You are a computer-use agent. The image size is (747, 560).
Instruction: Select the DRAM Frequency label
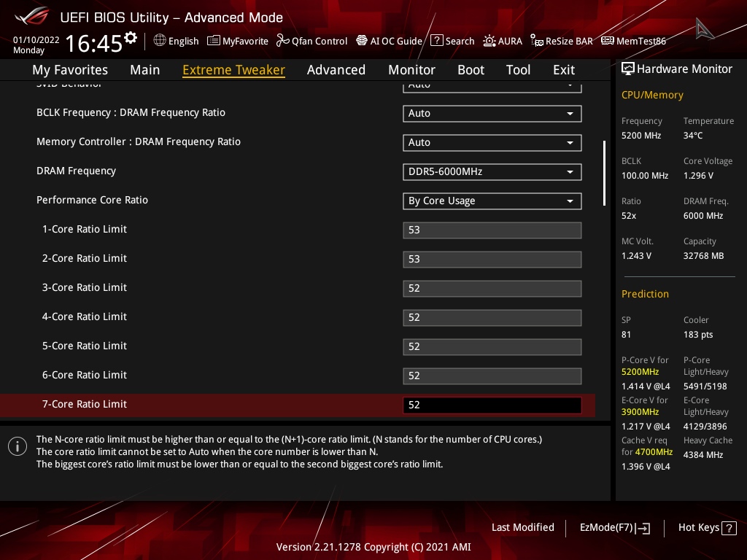pos(76,171)
